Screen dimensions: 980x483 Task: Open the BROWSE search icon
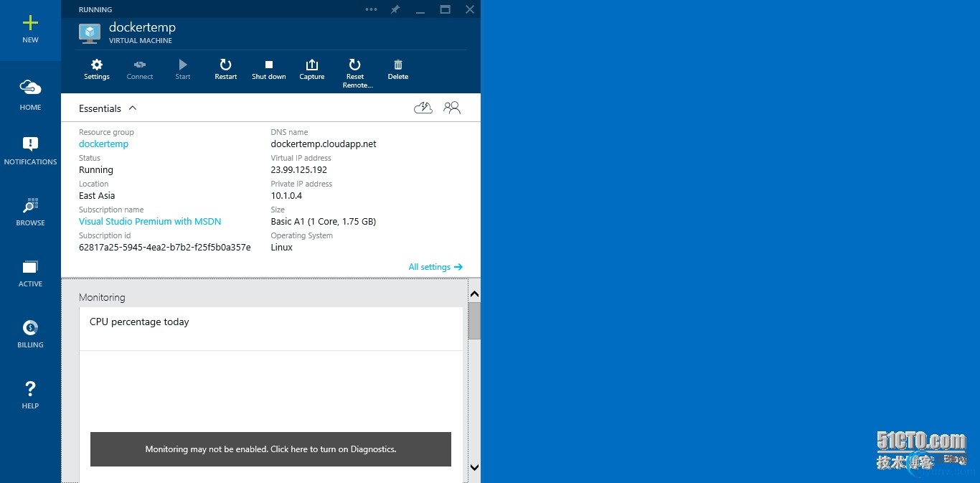click(30, 206)
